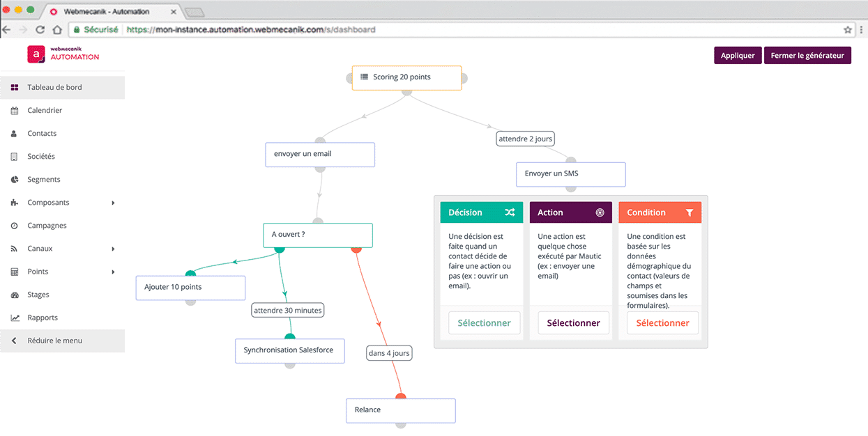868x436 pixels.
Task: Select the Calendrier calendar icon in sidebar
Action: tap(14, 110)
